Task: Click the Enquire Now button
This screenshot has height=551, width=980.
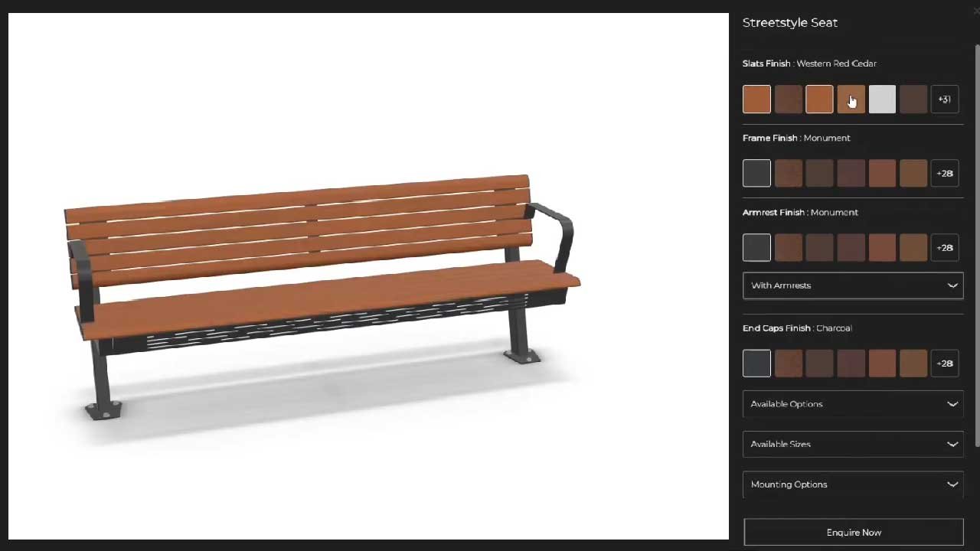Action: tap(853, 533)
